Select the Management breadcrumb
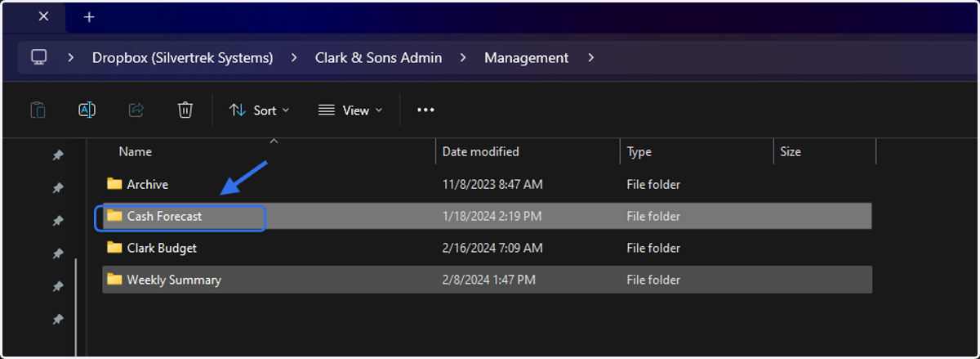 tap(527, 58)
